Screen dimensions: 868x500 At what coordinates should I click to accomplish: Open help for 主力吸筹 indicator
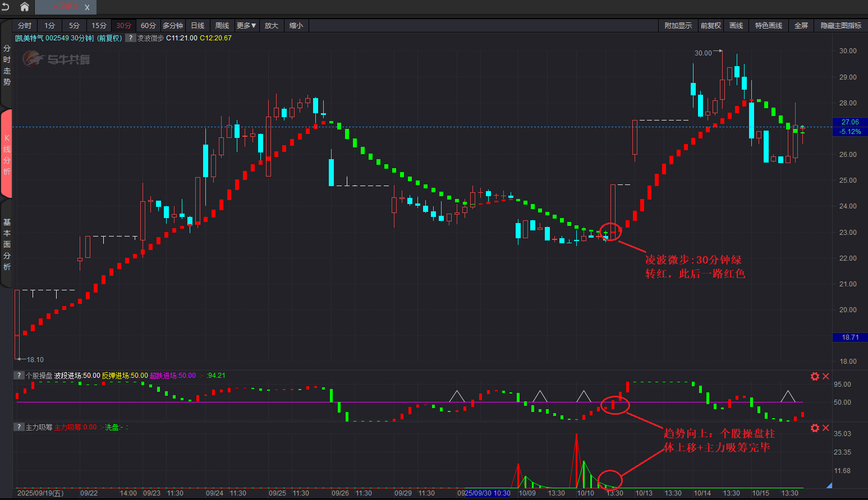[x=19, y=427]
